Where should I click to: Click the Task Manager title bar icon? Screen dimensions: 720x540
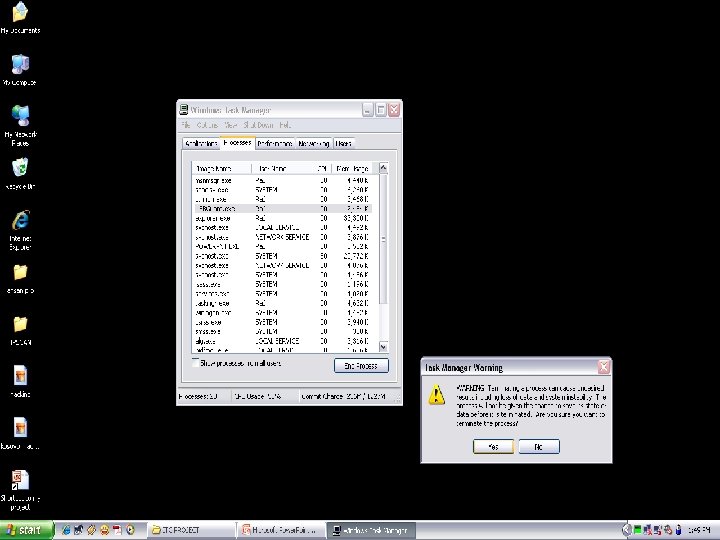pyautogui.click(x=184, y=110)
